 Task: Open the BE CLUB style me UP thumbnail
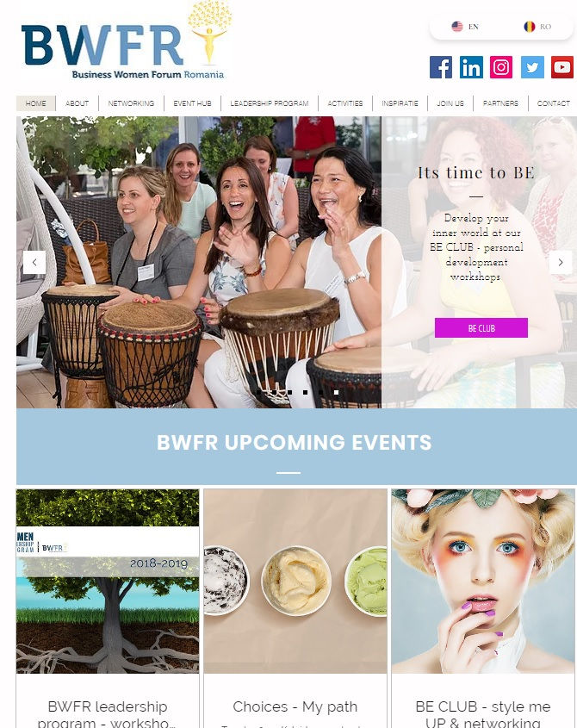(483, 581)
